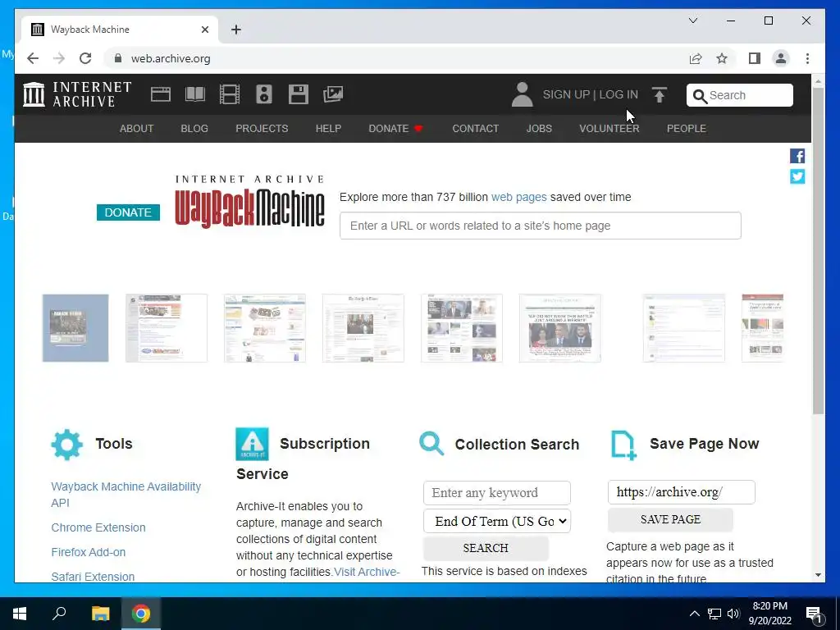Focus the top Search box
The height and width of the screenshot is (630, 840).
tap(739, 95)
